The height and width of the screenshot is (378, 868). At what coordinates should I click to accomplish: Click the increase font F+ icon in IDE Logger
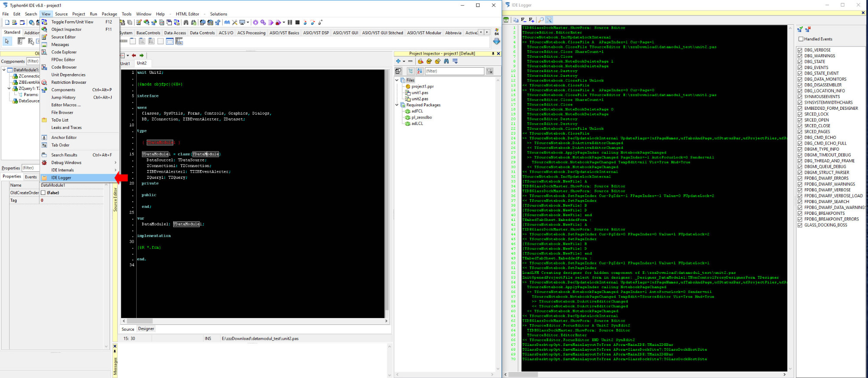coord(531,20)
